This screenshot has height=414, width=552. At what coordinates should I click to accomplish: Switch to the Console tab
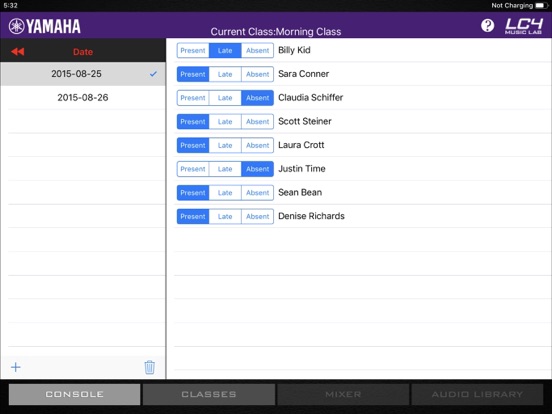75,394
